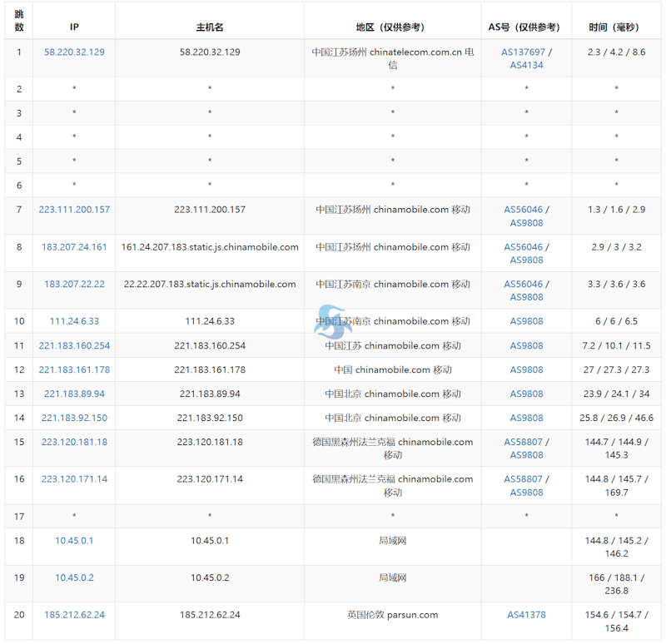666x644 pixels.
Task: Open AS58807 link in hop 16 row
Action: click(x=524, y=479)
